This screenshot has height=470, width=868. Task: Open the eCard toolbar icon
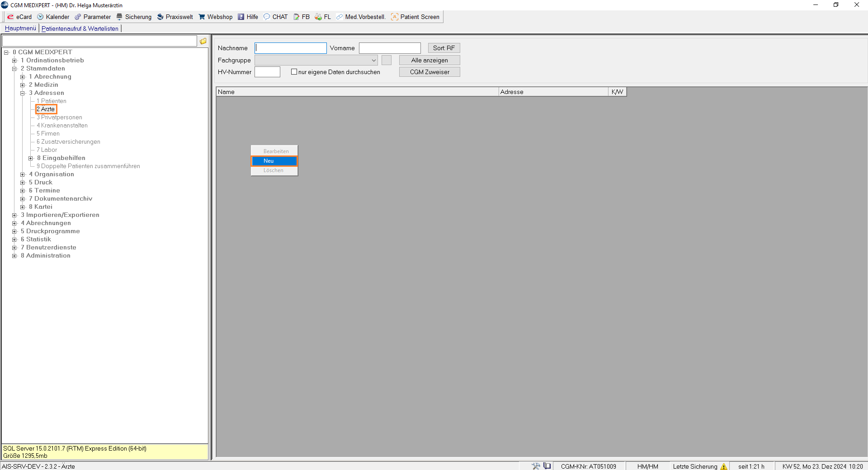10,17
